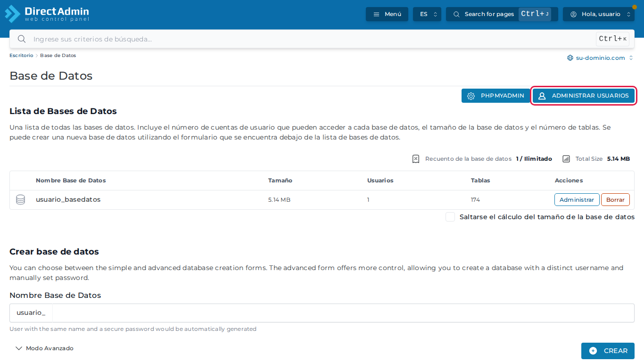The image size is (644, 362).
Task: Go to the Escritorio breadcrumb
Action: pyautogui.click(x=21, y=56)
